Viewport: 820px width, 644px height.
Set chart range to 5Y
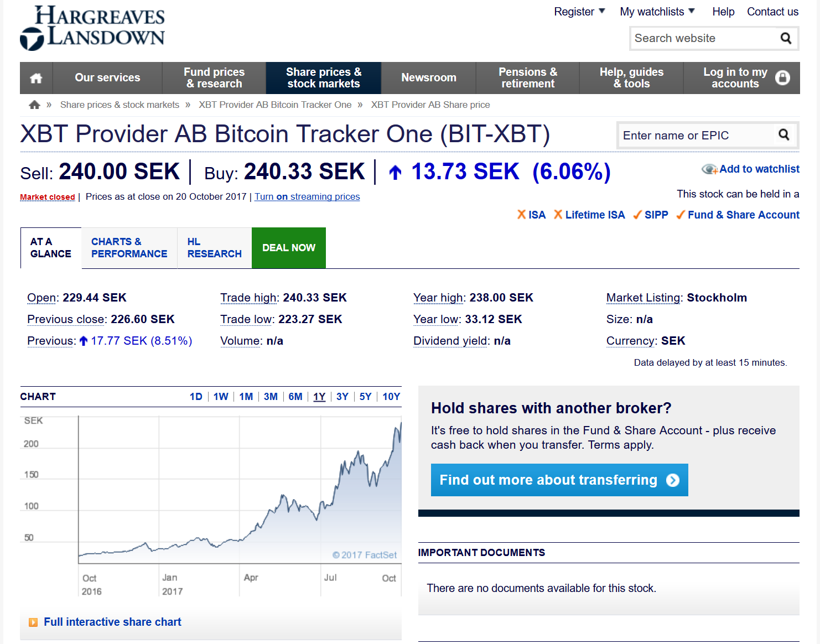point(365,397)
